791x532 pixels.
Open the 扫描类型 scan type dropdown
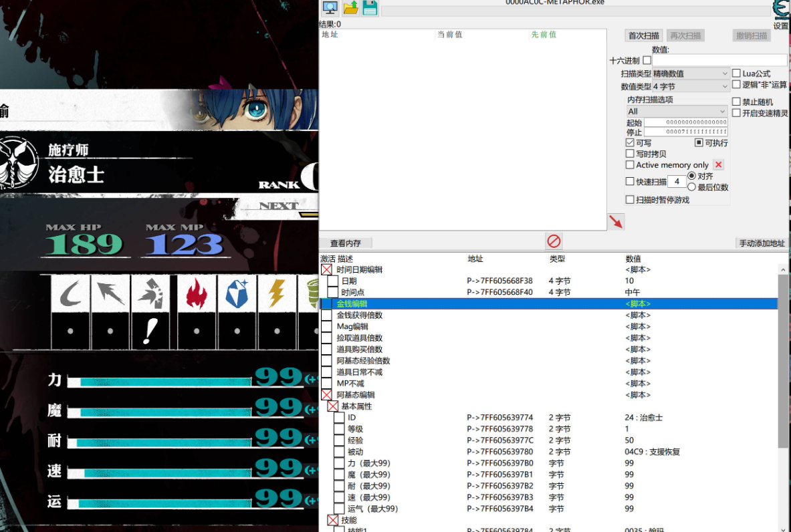[x=691, y=74]
